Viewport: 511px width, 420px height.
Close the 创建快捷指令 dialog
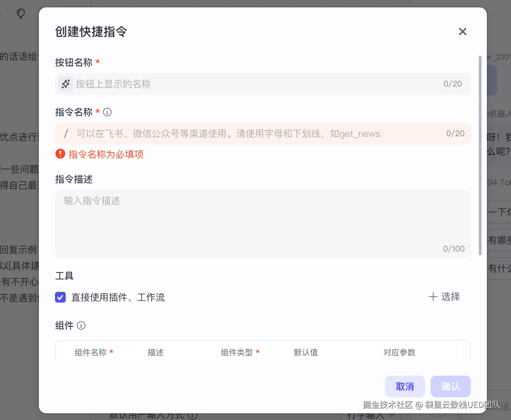[462, 32]
